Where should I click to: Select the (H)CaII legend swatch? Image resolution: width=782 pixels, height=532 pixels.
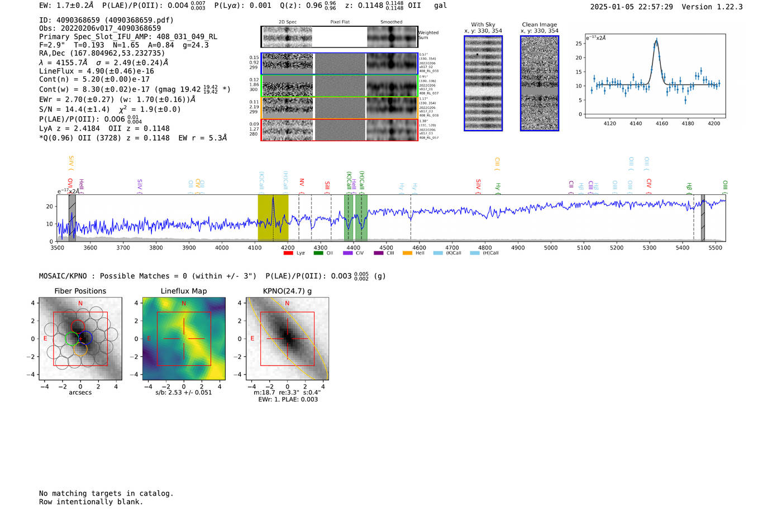[x=475, y=253]
